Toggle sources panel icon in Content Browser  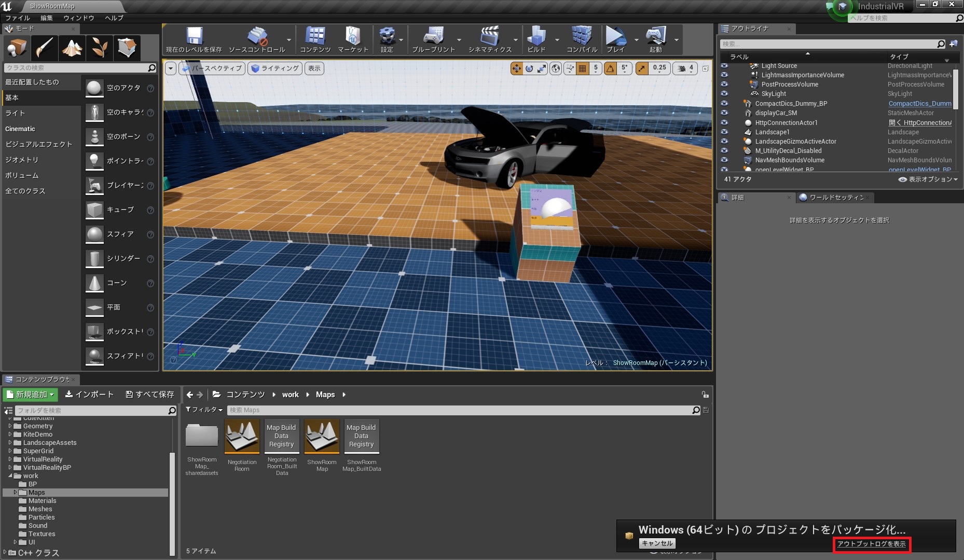click(8, 411)
